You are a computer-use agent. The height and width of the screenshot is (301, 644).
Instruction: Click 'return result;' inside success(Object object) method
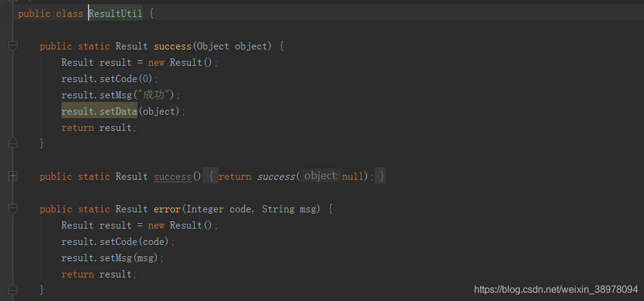tap(99, 127)
